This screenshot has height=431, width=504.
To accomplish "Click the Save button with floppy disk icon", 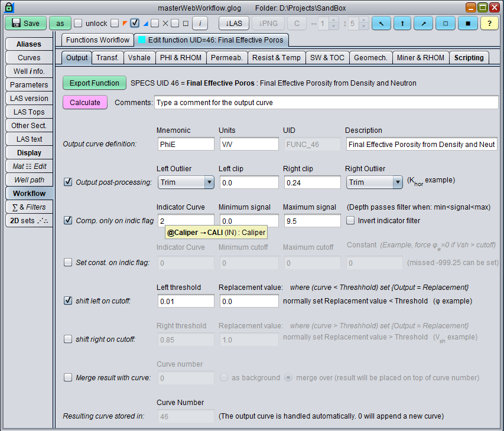I will pyautogui.click(x=25, y=23).
